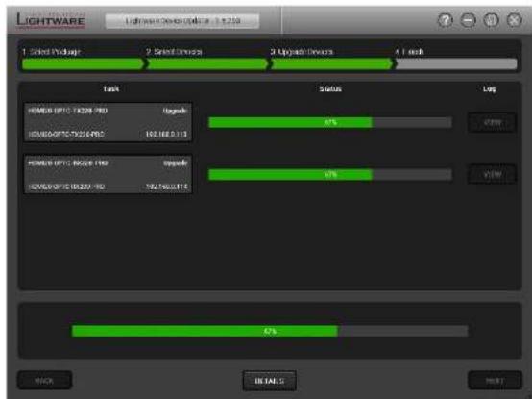The height and width of the screenshot is (399, 532).
Task: Select the HDMI20-OPTC-TX220-PRO device name
Action: pos(67,111)
